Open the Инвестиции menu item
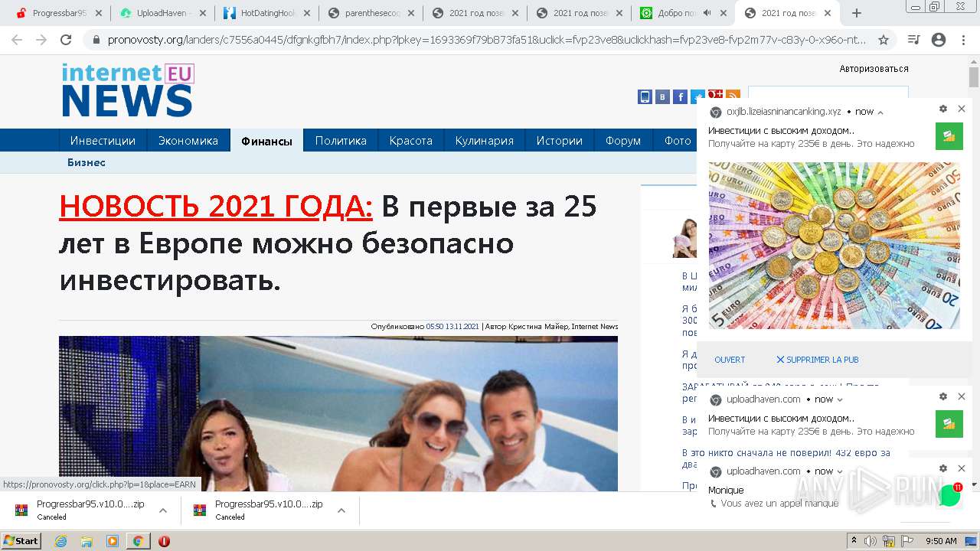 tap(103, 141)
